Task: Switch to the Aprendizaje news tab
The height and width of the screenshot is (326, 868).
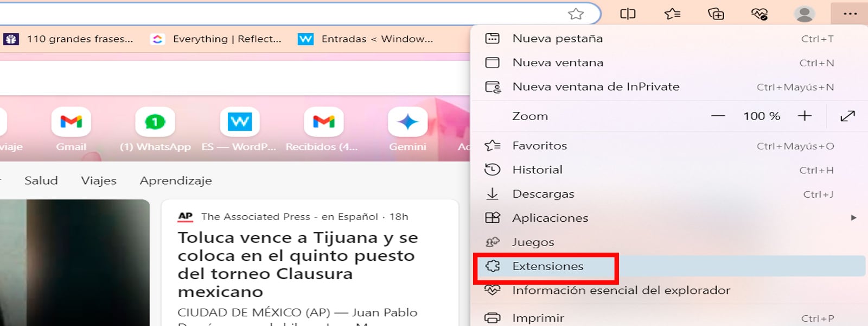Action: click(x=176, y=181)
